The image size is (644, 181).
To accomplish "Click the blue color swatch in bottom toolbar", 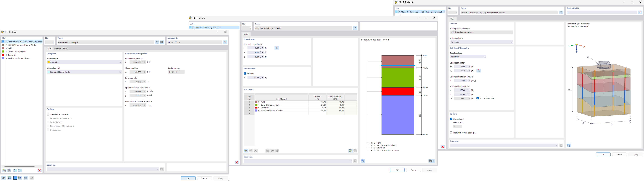I will tap(15, 178).
